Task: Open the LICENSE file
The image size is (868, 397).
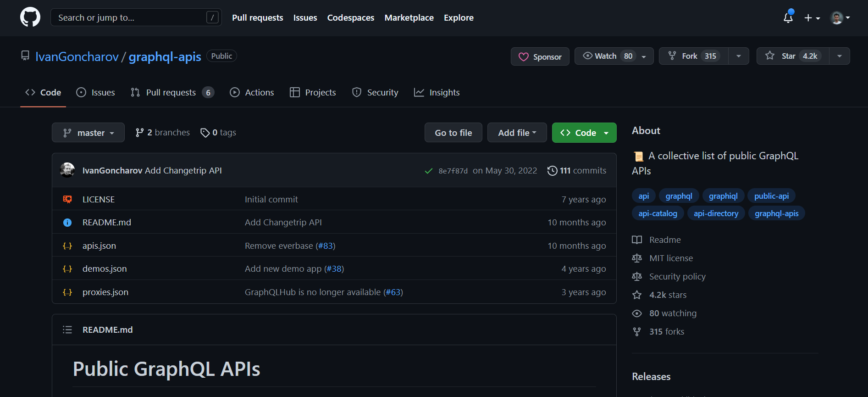Action: pyautogui.click(x=99, y=199)
